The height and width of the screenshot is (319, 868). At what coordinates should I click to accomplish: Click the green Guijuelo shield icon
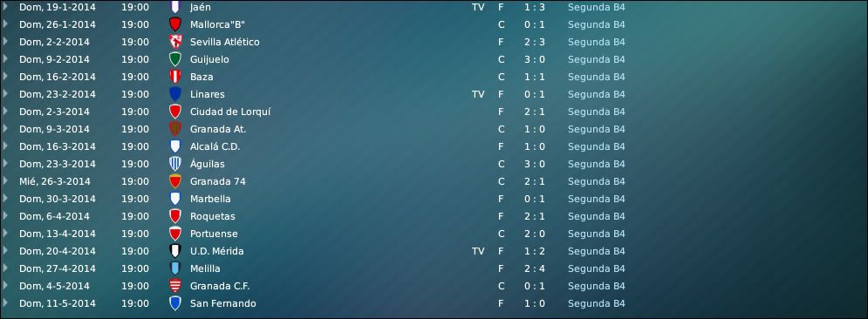point(175,59)
